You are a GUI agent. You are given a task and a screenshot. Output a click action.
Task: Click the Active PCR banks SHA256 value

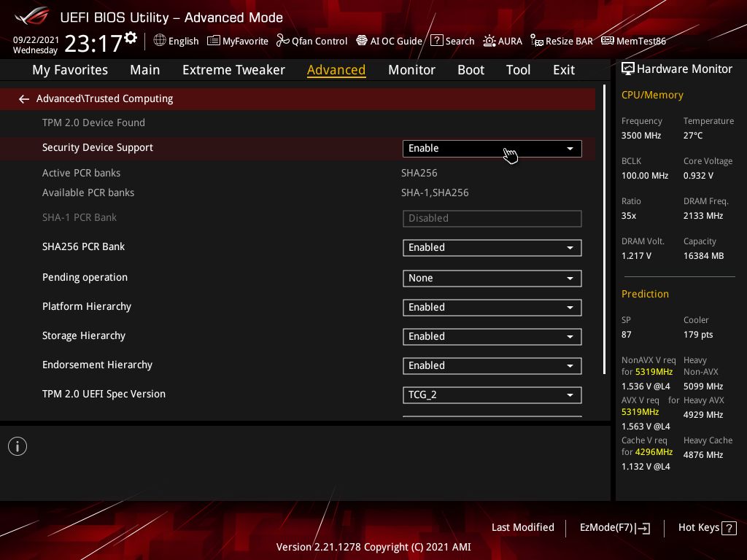[x=419, y=174]
